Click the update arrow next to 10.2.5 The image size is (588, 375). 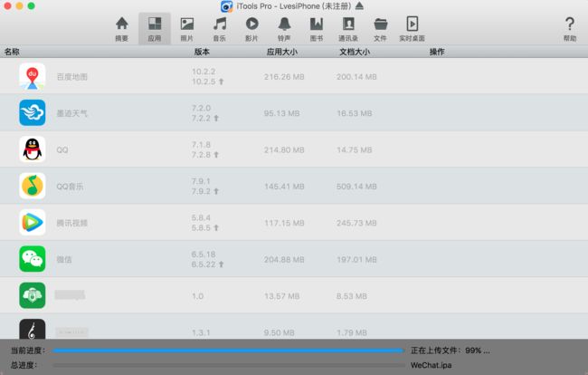(222, 82)
